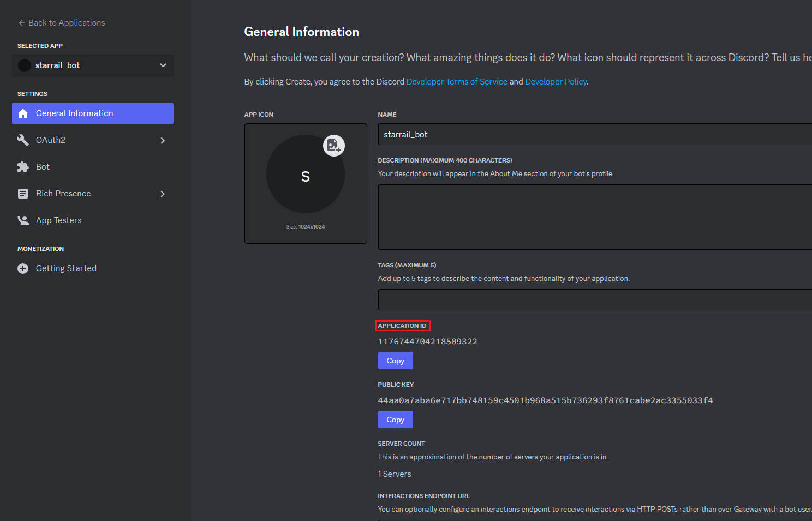Click the SERVER COUNT label
Image resolution: width=812 pixels, height=521 pixels.
point(401,444)
